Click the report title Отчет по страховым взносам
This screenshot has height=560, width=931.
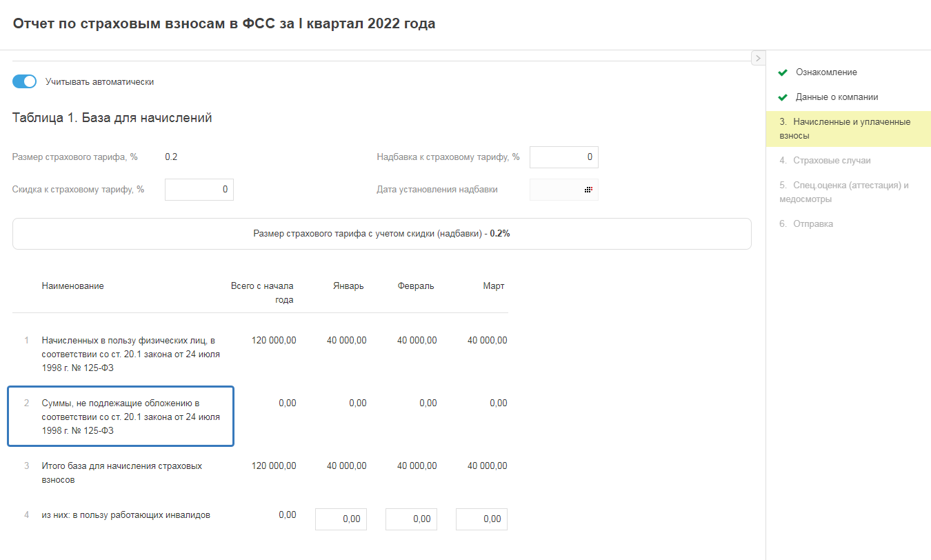[x=224, y=23]
